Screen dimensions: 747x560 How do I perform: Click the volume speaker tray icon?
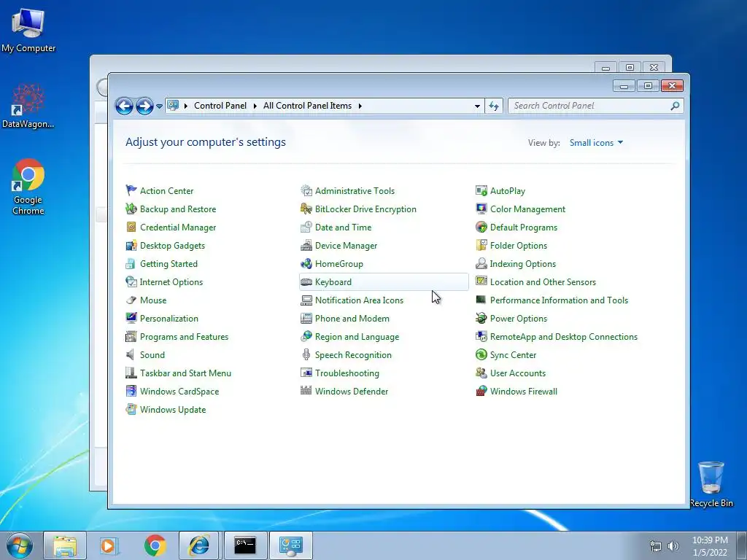point(673,546)
